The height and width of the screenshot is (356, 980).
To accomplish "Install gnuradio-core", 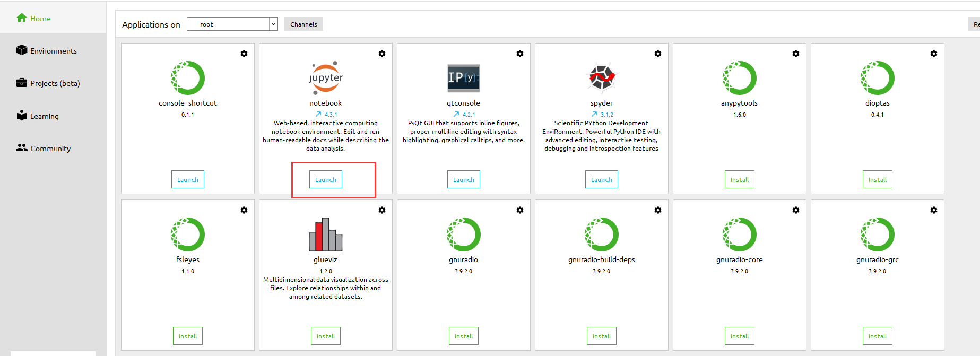I will (x=740, y=336).
